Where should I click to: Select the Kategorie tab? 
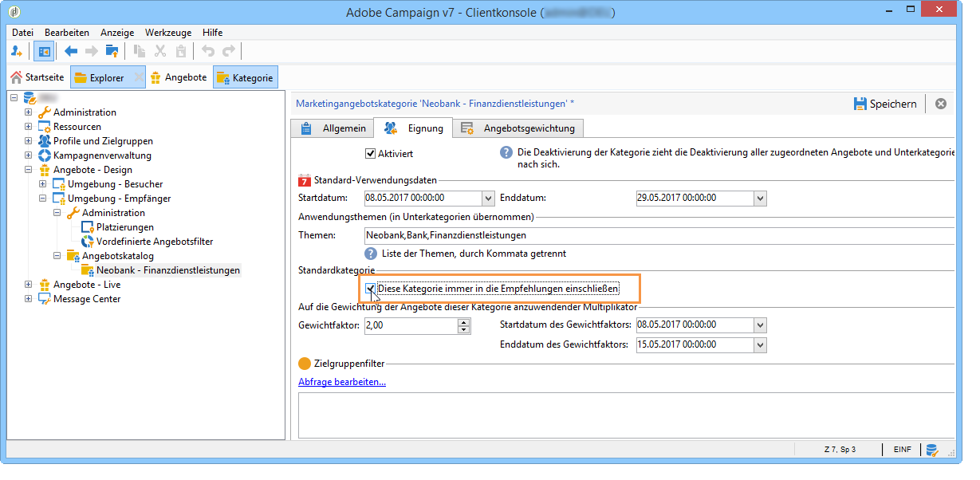[245, 77]
